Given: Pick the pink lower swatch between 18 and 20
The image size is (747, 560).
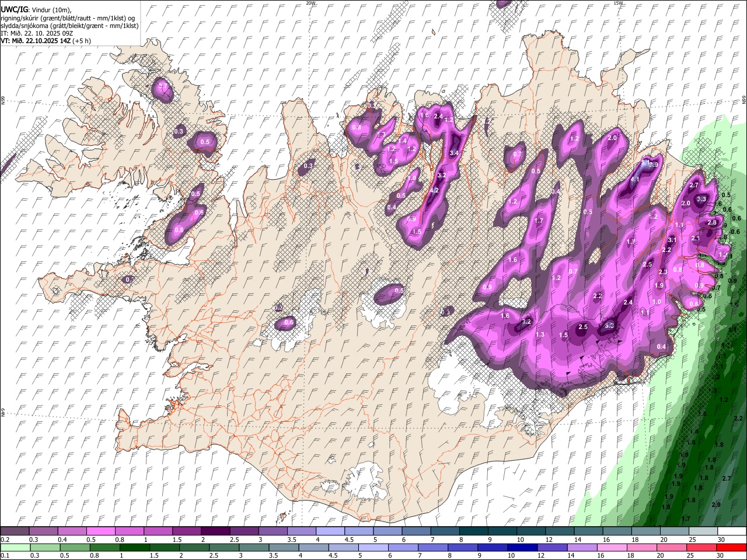Looking at the screenshot, I should pyautogui.click(x=641, y=547).
